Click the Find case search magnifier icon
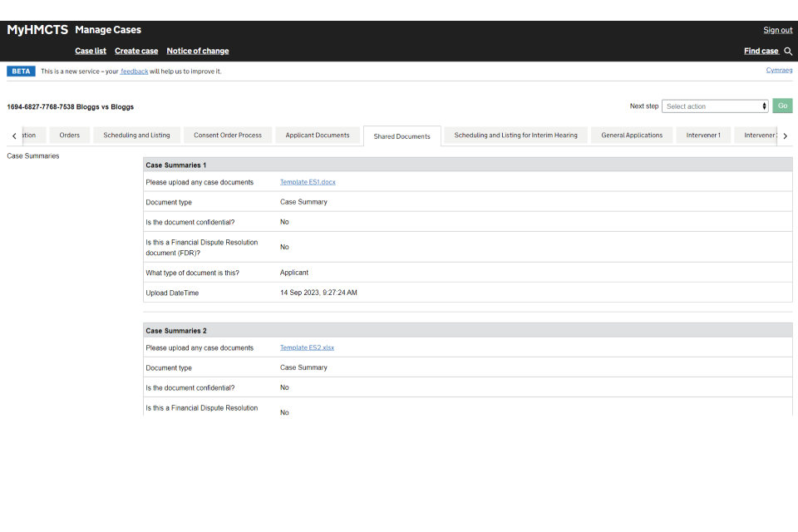The height and width of the screenshot is (532, 798). click(x=788, y=52)
